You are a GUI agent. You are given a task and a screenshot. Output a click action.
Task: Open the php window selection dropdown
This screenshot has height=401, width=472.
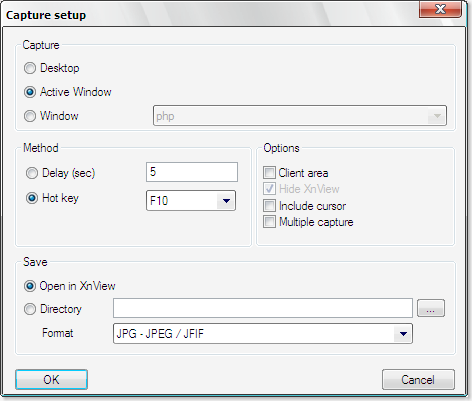click(300, 116)
